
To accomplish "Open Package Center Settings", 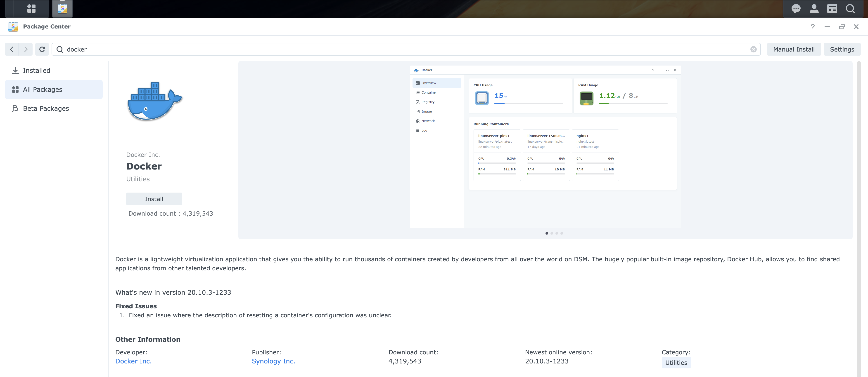I will point(842,49).
